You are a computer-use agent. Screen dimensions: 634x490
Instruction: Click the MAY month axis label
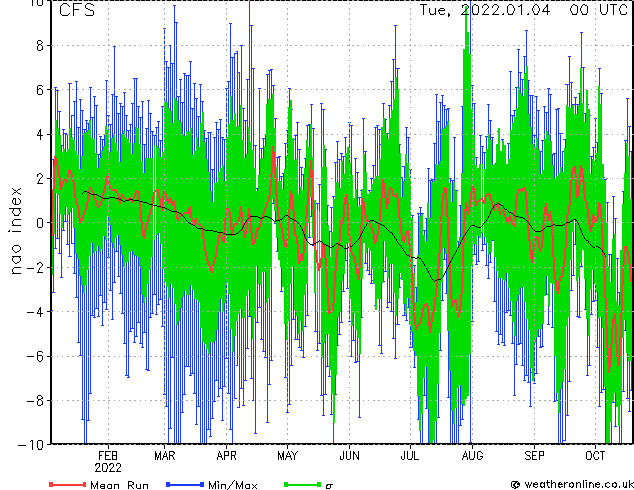point(287,456)
